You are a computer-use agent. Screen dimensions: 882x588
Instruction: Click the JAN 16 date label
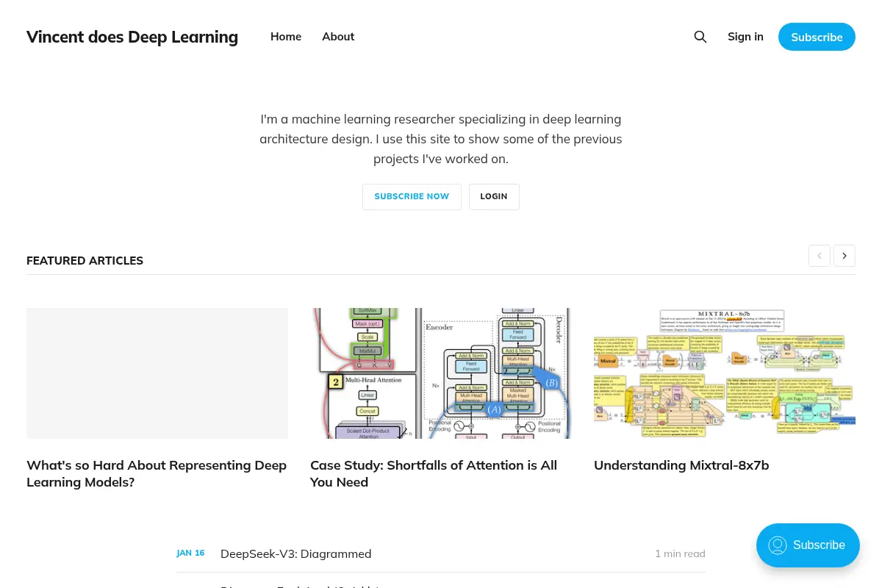coord(190,553)
